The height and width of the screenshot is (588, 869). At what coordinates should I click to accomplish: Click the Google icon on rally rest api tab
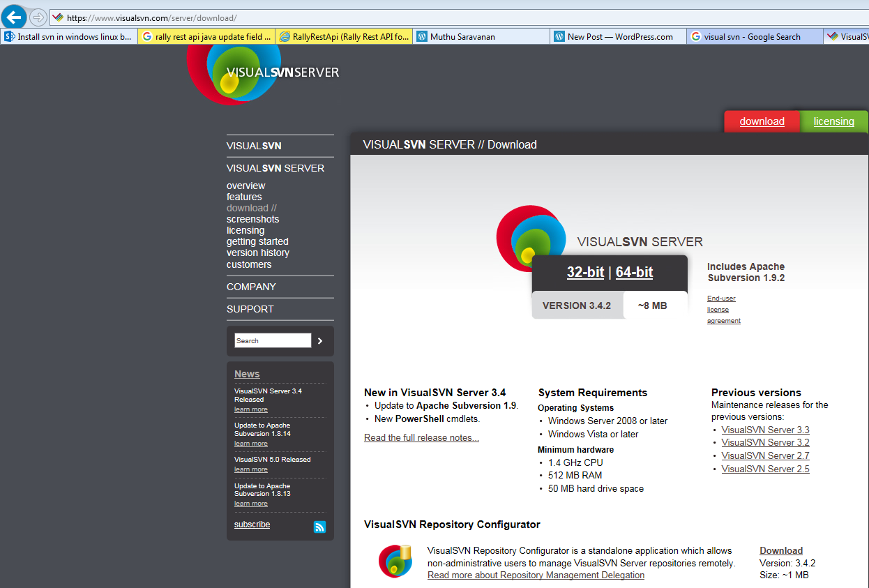click(x=147, y=36)
